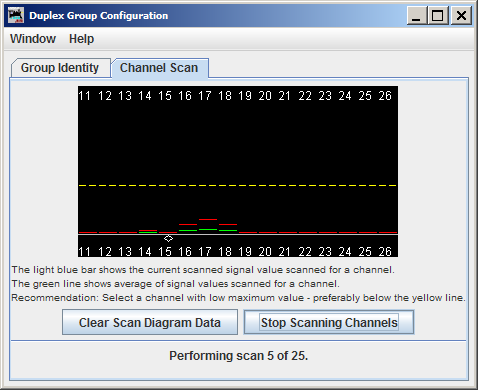Maximize the Duplex Group Configuration window

pos(438,16)
